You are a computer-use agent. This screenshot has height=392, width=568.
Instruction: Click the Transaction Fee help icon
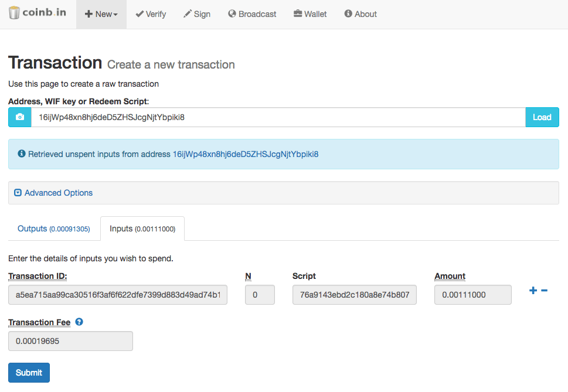coord(79,322)
